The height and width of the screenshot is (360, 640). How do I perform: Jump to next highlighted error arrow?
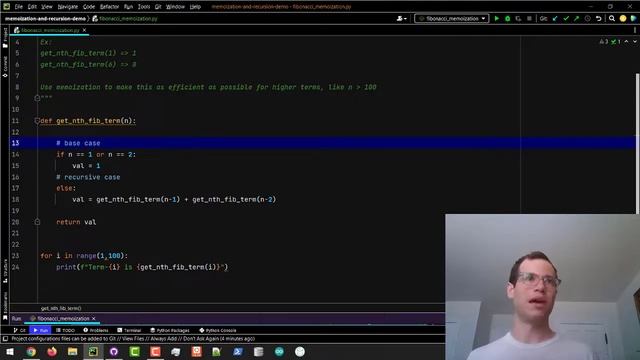click(635, 42)
